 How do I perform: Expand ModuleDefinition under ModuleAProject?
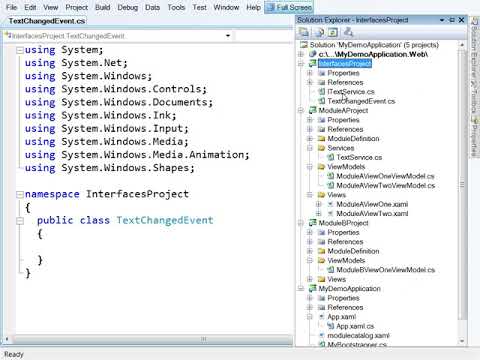pos(310,138)
